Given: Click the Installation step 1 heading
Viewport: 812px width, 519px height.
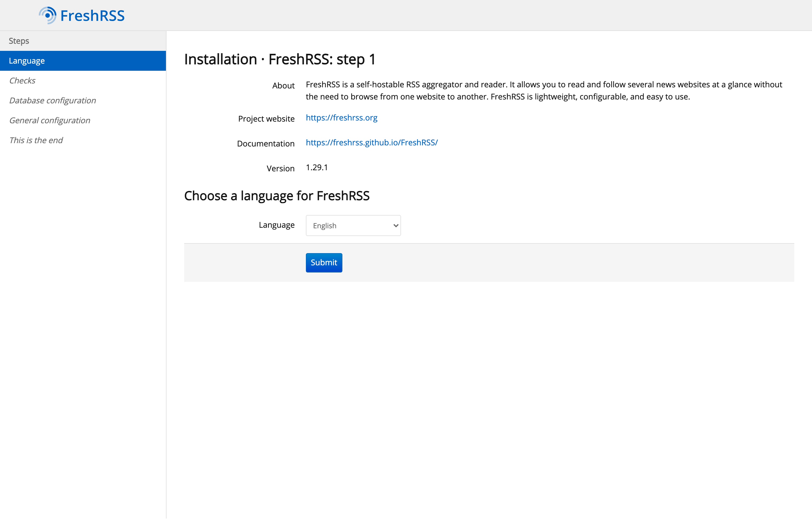Looking at the screenshot, I should [x=280, y=59].
